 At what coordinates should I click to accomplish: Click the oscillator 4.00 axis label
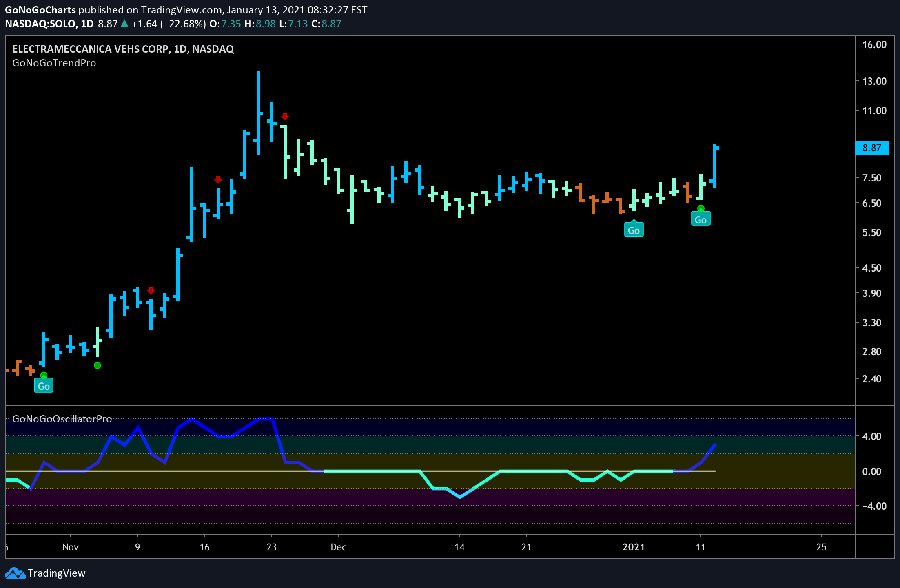tap(872, 436)
